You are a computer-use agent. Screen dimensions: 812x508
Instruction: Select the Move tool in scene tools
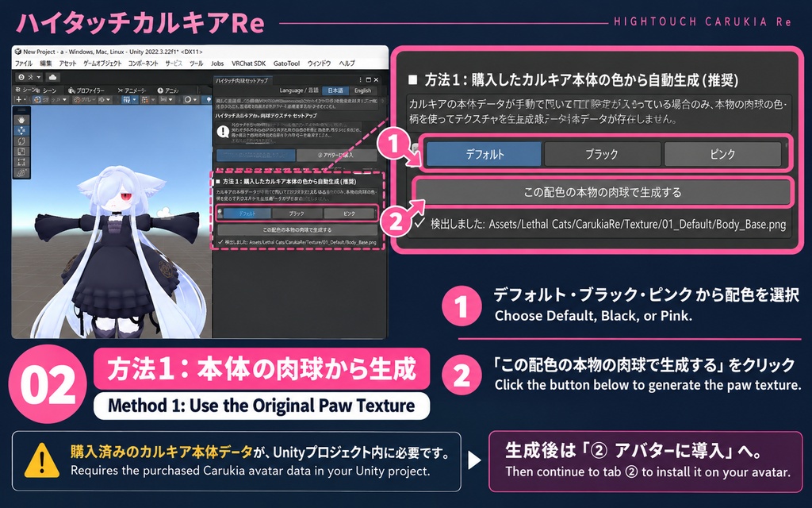[x=21, y=130]
